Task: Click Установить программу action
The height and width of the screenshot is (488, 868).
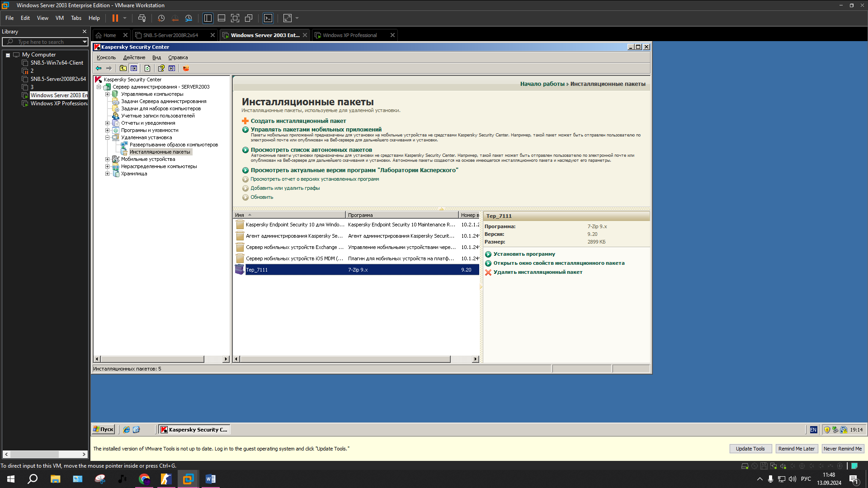Action: click(x=524, y=254)
